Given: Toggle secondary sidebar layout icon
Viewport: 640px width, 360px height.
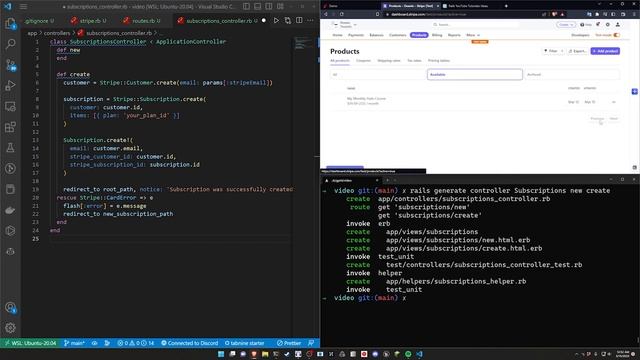Looking at the screenshot, I should [x=269, y=7].
